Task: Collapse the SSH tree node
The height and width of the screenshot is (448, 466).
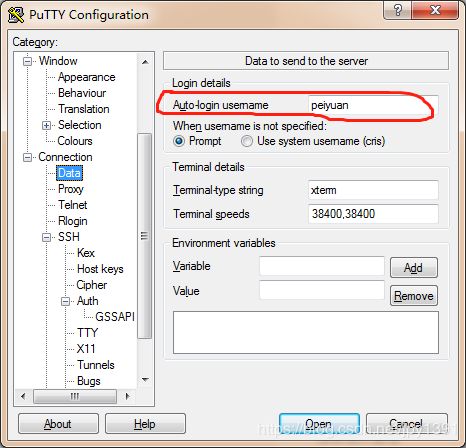Action: pyautogui.click(x=47, y=237)
